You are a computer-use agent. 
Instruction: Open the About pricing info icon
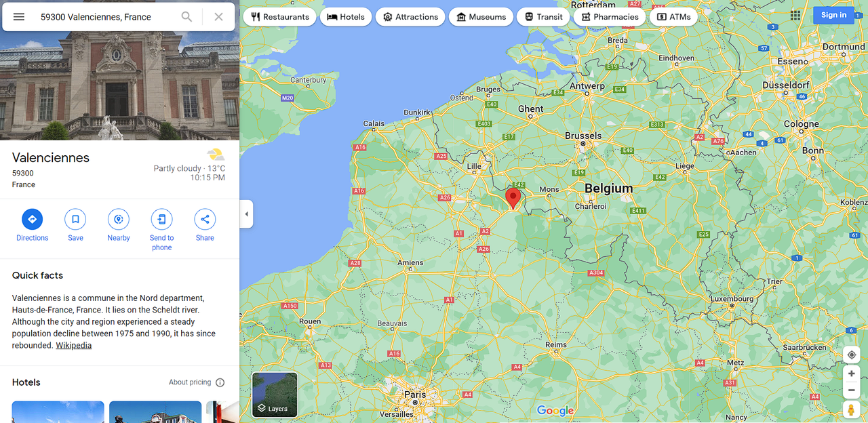tap(220, 382)
